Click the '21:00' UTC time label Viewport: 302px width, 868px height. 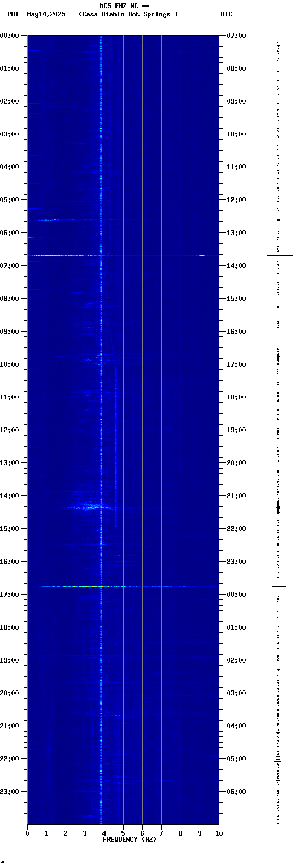236,496
